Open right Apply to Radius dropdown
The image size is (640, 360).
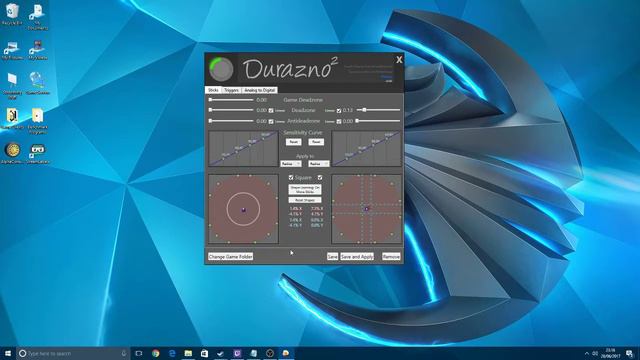point(318,164)
